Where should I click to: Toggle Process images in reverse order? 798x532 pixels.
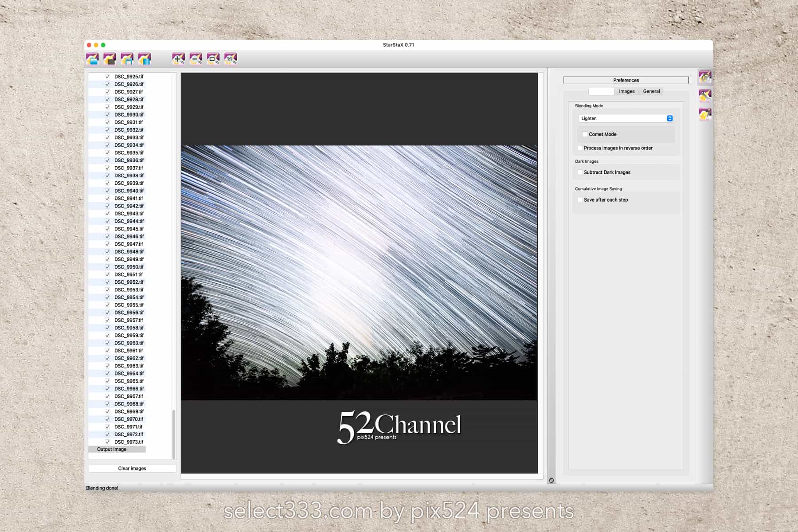tap(580, 148)
